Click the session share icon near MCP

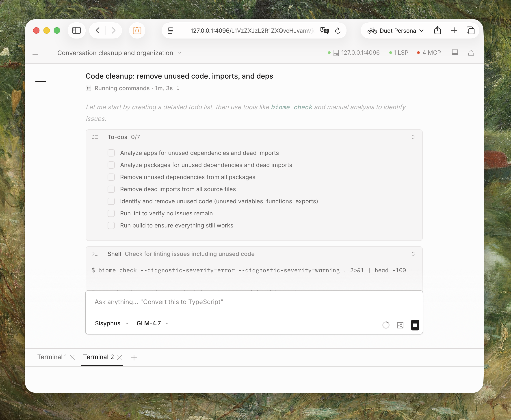[471, 53]
